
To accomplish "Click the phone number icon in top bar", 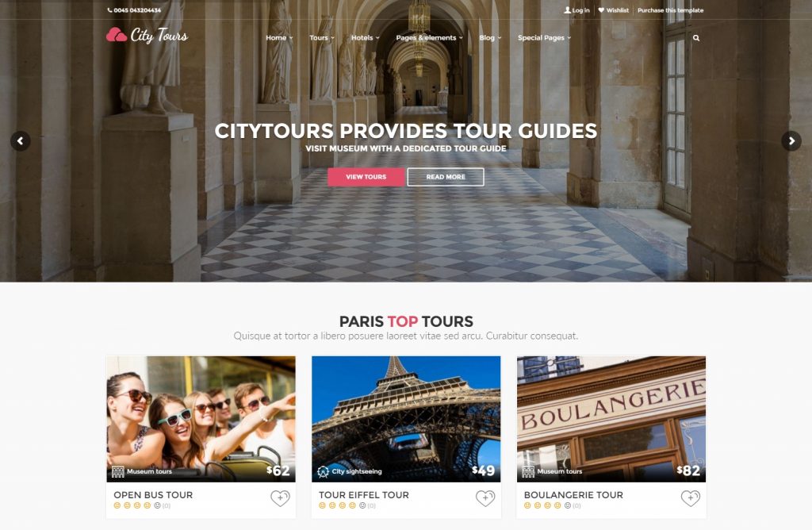I will (x=109, y=10).
